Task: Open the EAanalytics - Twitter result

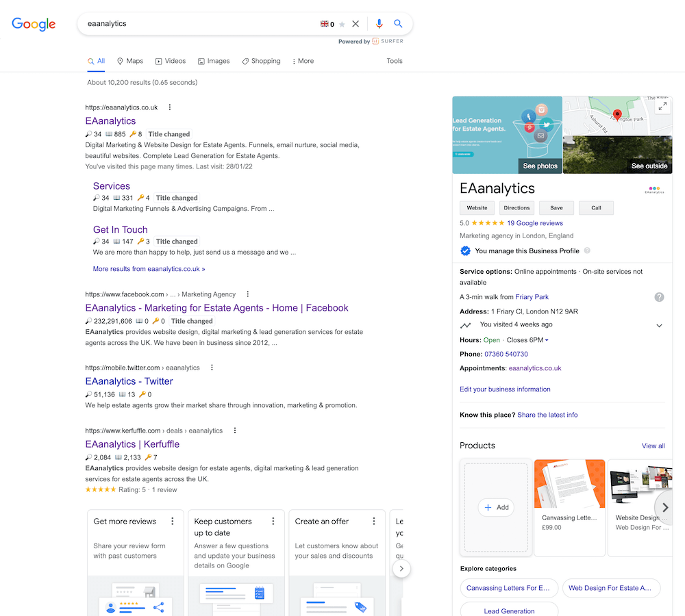Action: tap(129, 381)
